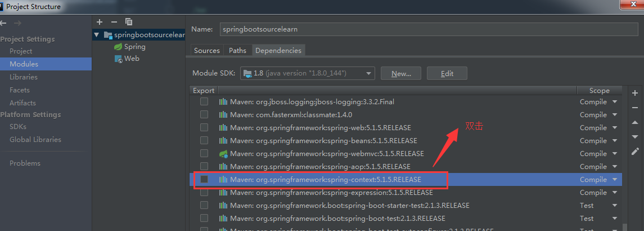644x231 pixels.
Task: Toggle export checkbox for jboss-logging
Action: (204, 102)
